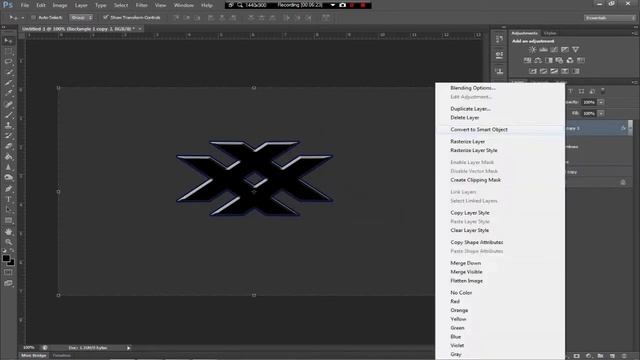This screenshot has height=360, width=640.
Task: Select the Healing Brush tool
Action: coord(8,104)
